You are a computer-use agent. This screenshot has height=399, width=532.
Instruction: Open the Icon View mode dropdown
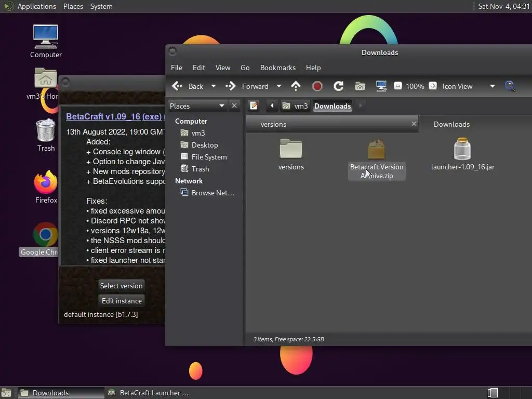coord(468,87)
